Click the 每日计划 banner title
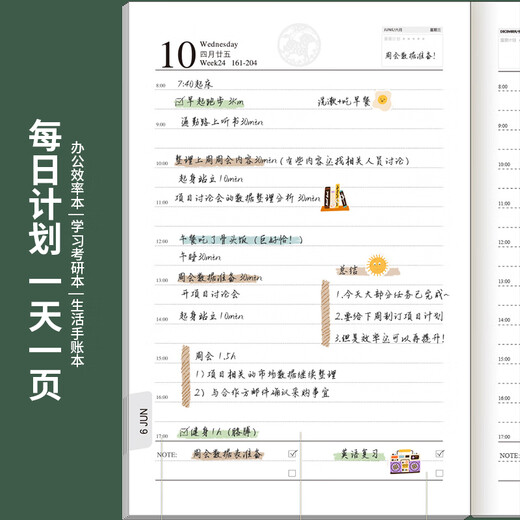Image resolution: width=520 pixels, height=520 pixels. click(45, 187)
